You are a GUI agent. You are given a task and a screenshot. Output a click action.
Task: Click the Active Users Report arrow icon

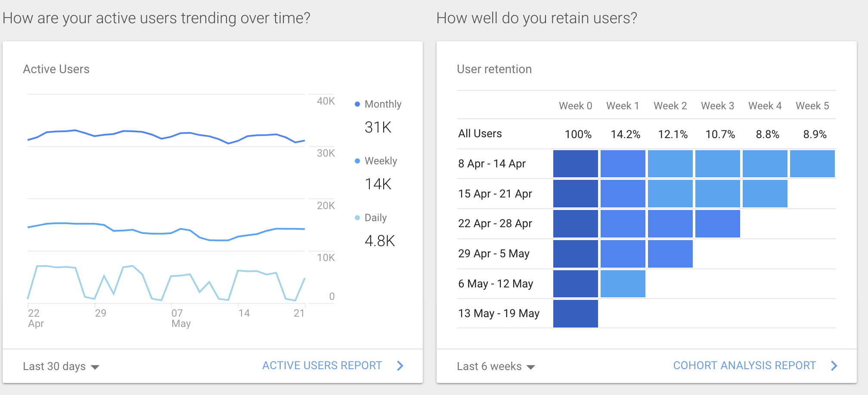[x=400, y=366]
